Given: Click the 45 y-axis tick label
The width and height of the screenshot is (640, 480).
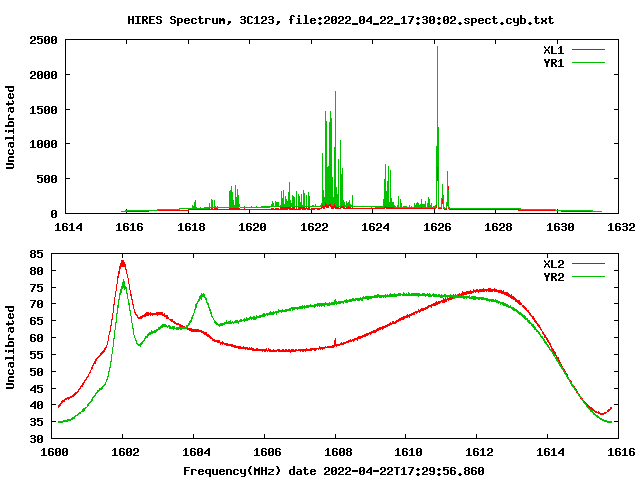Looking at the screenshot, I should tap(36, 389).
